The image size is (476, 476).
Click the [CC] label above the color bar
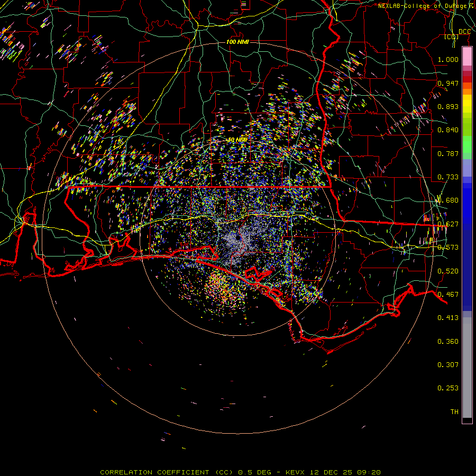click(x=452, y=36)
